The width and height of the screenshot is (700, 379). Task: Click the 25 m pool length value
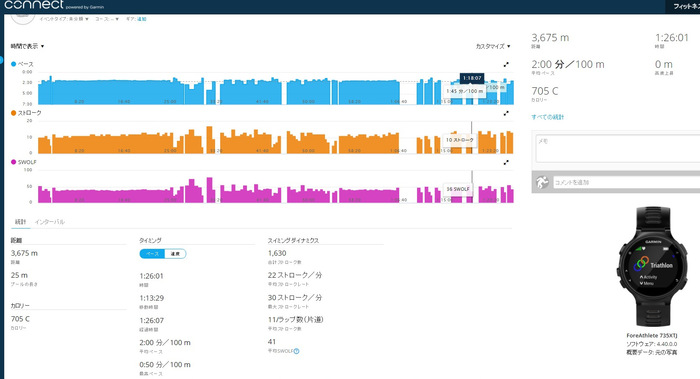click(19, 275)
